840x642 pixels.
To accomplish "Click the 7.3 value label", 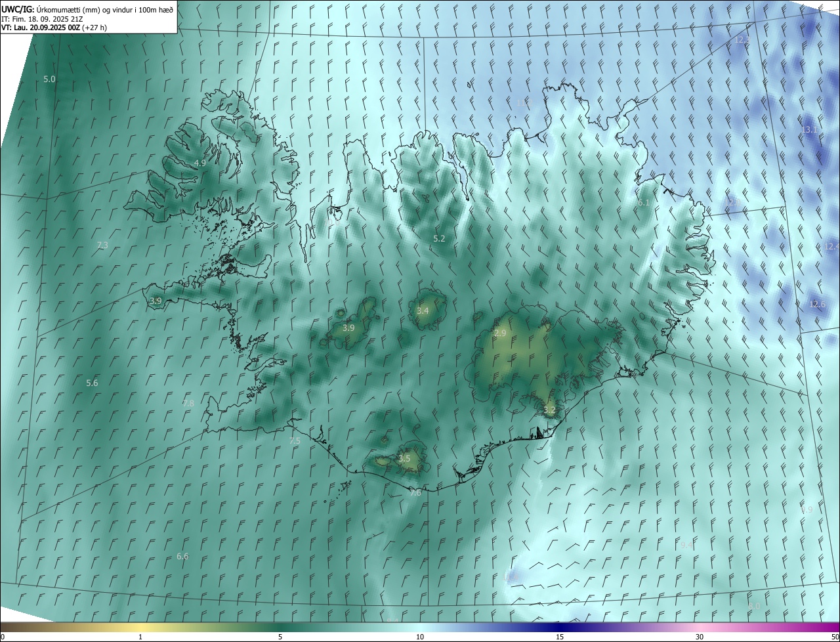I will [x=102, y=246].
